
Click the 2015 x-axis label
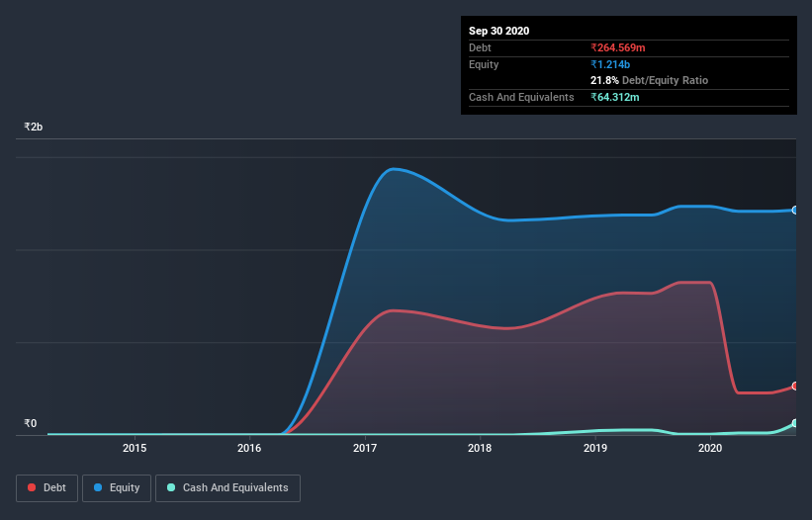[135, 448]
